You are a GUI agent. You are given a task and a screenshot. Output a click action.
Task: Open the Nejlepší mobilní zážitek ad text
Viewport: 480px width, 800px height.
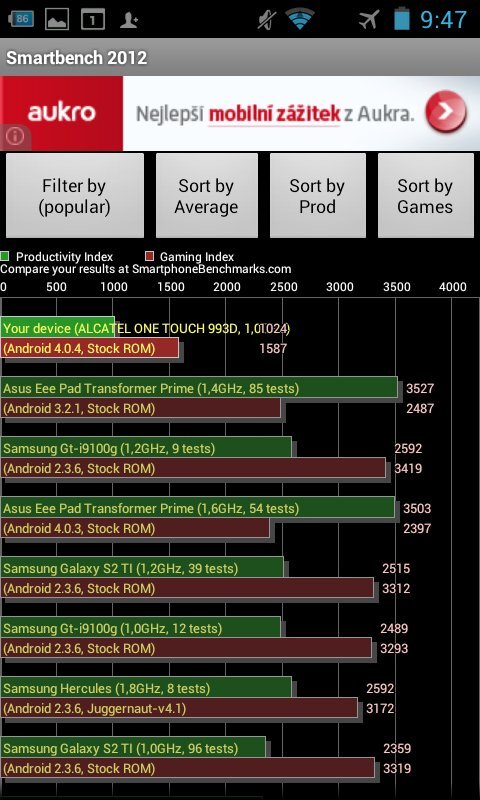(x=275, y=114)
